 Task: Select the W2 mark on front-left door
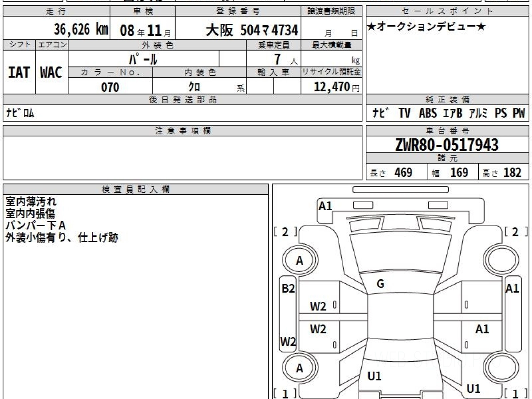pos(318,306)
